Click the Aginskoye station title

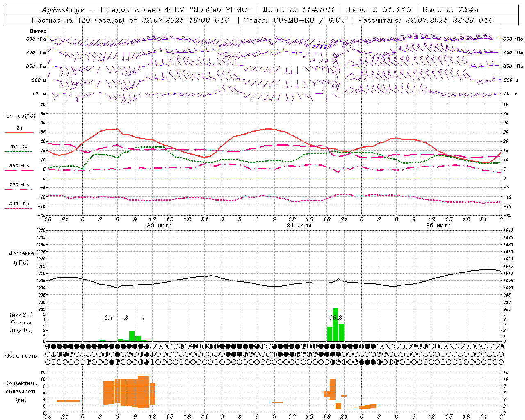click(63, 10)
